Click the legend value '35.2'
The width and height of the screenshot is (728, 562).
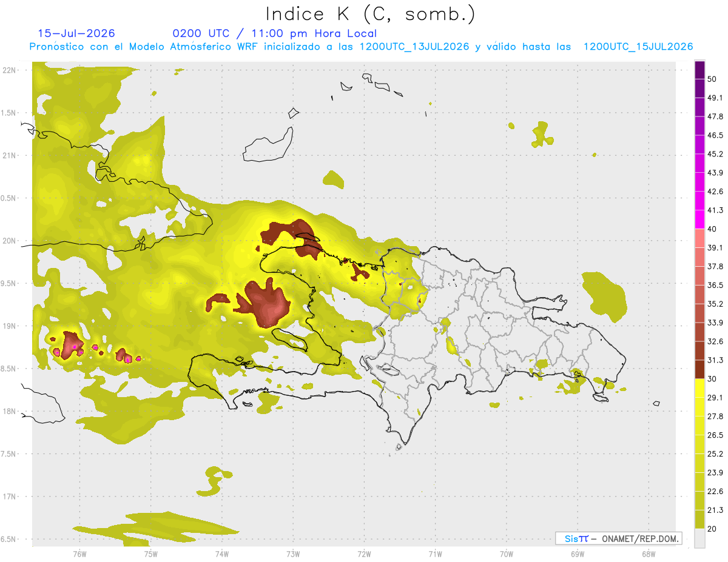click(715, 304)
